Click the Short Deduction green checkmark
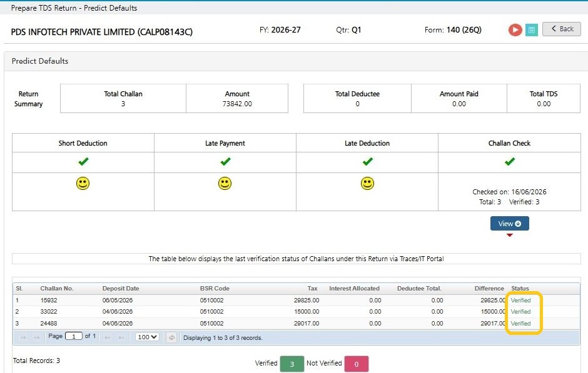 (83, 161)
